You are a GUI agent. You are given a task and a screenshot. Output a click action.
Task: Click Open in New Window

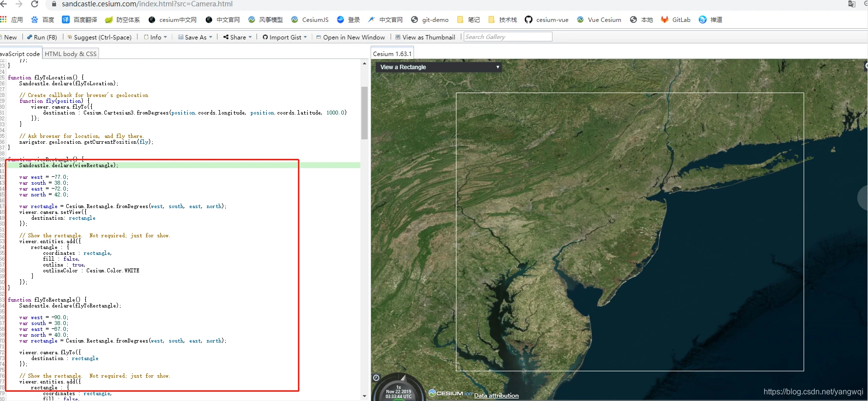350,37
